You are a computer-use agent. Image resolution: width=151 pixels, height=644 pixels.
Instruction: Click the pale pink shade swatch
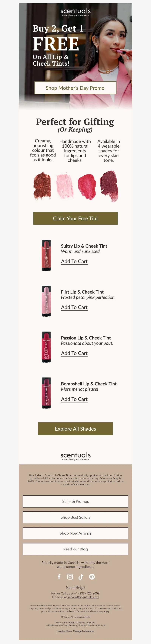pos(65,185)
